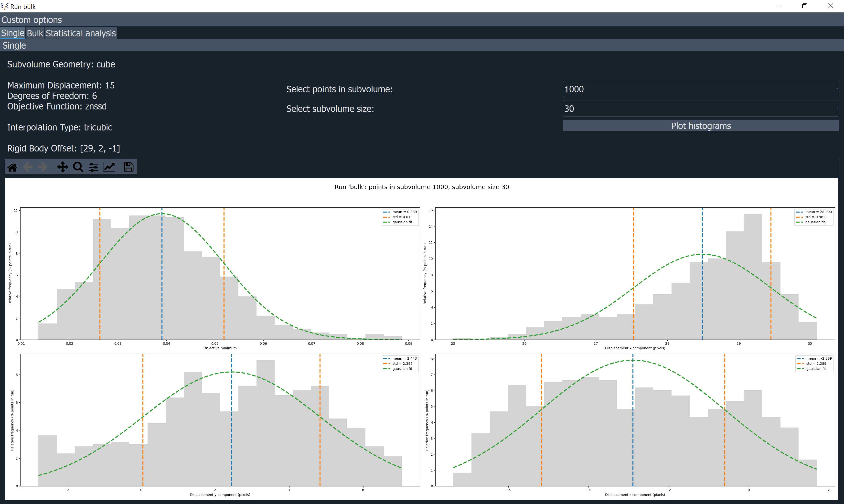Click 'Subvolume Geometry: cube' text
The image size is (844, 504).
coord(61,64)
